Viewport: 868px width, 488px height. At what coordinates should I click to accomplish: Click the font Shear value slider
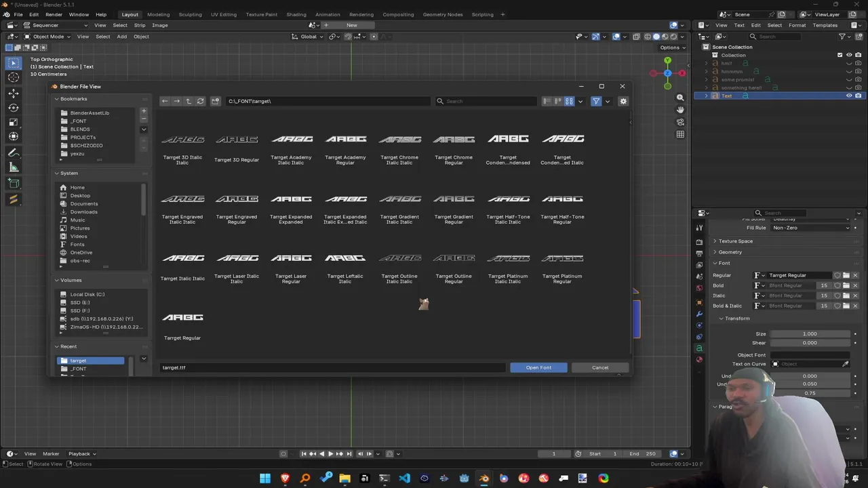[x=810, y=343]
